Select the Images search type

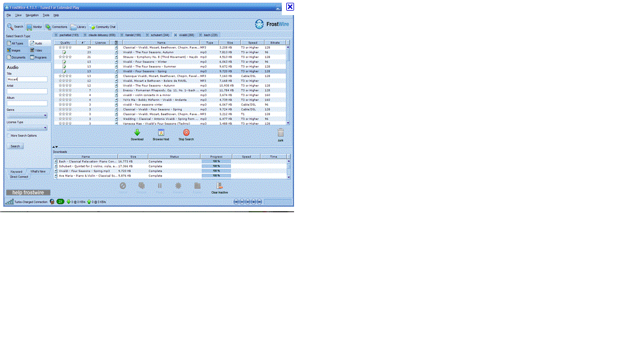16,50
